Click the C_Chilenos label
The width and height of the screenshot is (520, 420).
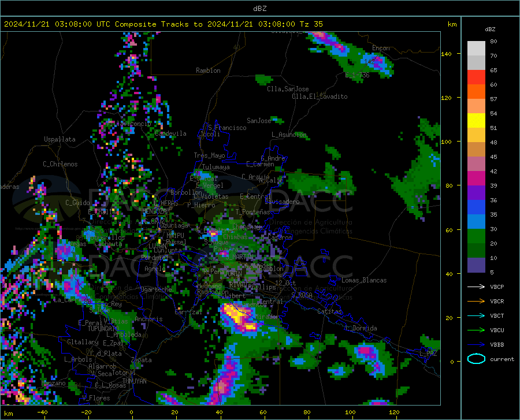[60, 164]
